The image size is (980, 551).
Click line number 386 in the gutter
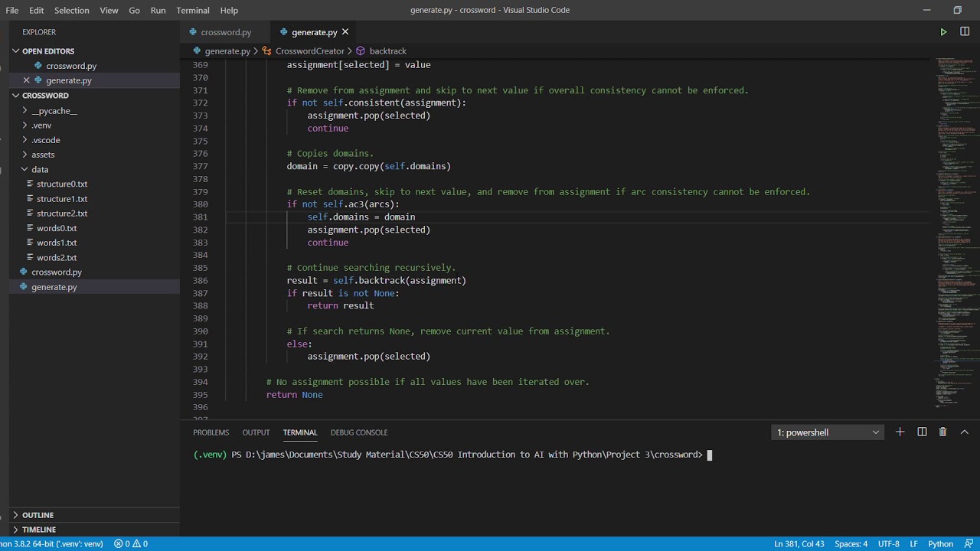click(200, 281)
